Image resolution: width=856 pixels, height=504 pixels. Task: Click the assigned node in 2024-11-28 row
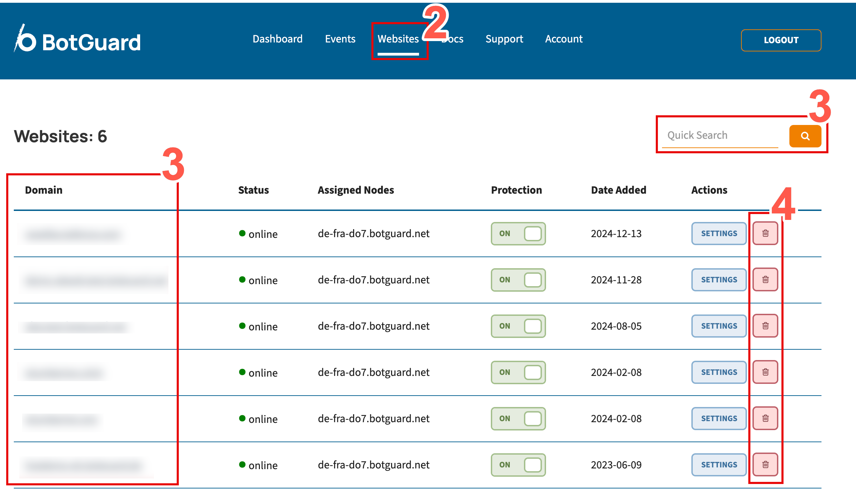373,280
